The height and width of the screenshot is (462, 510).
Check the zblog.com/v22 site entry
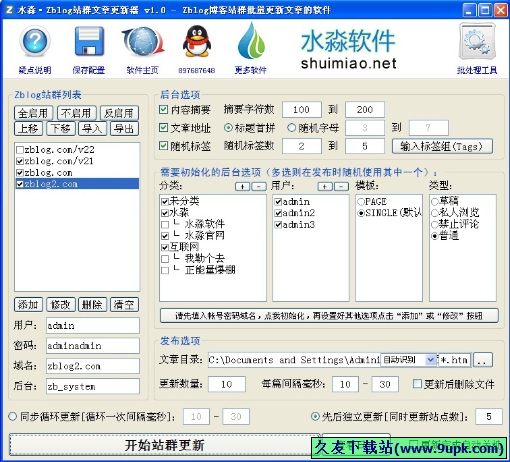pos(20,150)
